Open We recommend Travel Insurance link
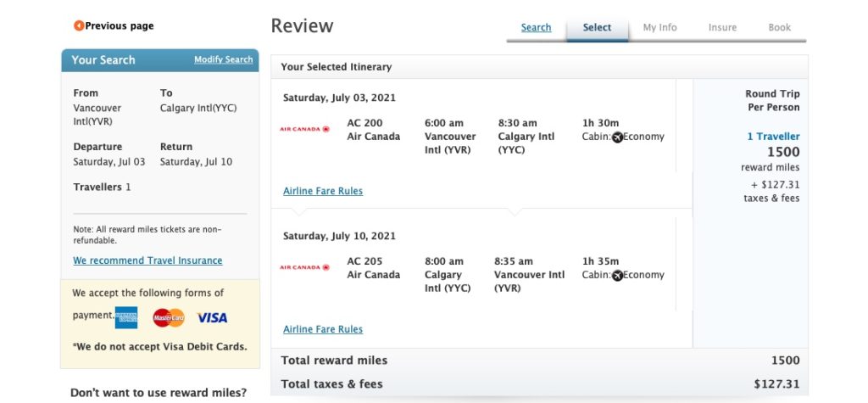 point(147,260)
